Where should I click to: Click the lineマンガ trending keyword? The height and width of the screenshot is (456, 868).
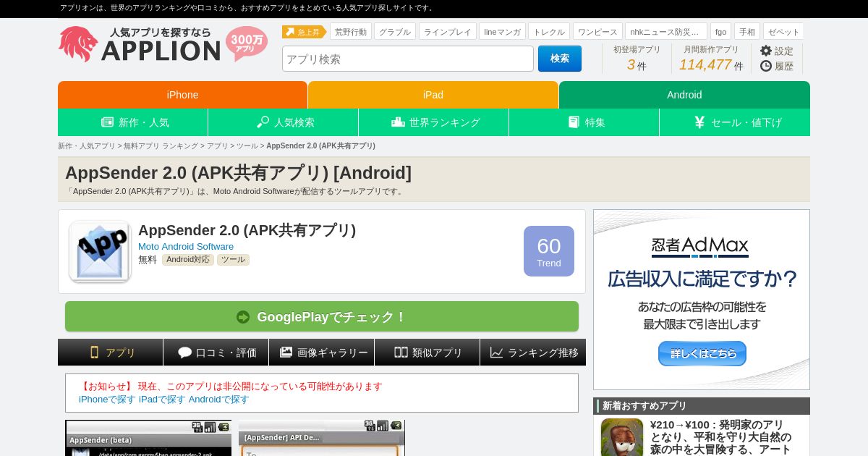click(x=502, y=32)
